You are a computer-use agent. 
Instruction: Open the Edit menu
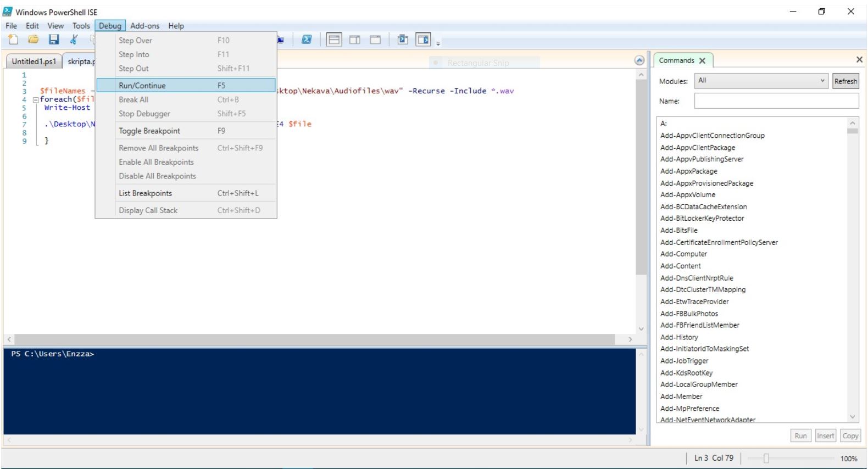(32, 26)
